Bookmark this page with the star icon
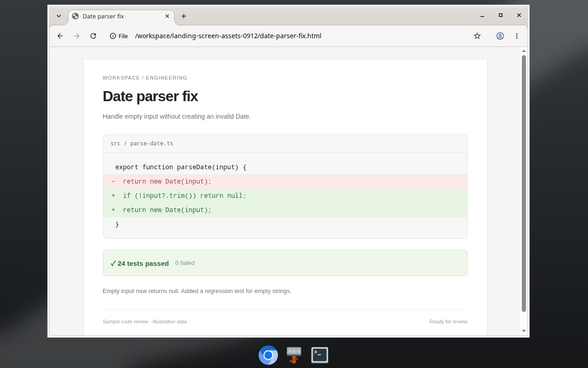 (477, 36)
